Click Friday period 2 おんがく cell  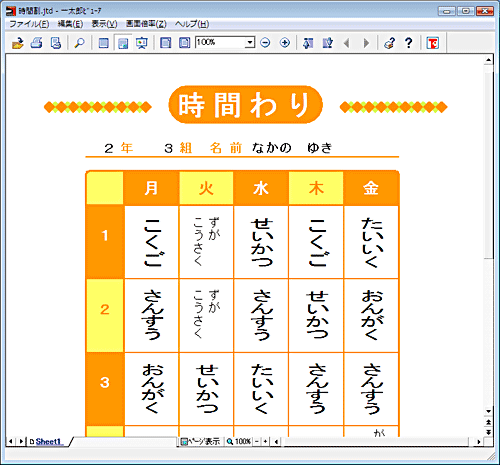(371, 315)
